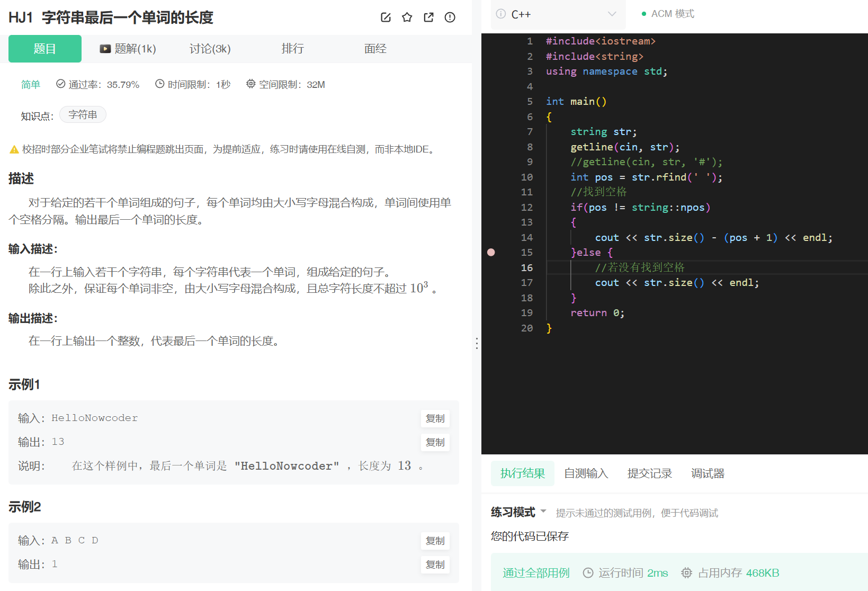The height and width of the screenshot is (591, 868).
Task: Copy 示例1 input with 复制 button
Action: point(435,418)
